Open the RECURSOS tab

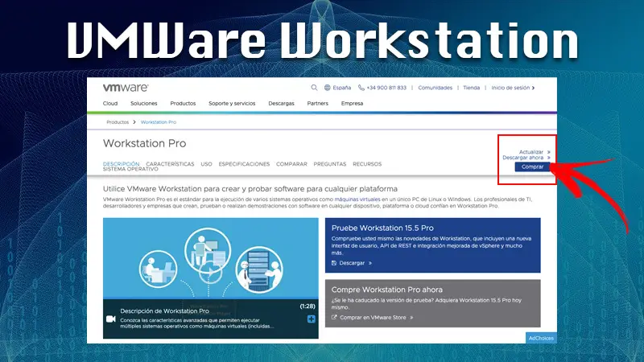coord(367,164)
